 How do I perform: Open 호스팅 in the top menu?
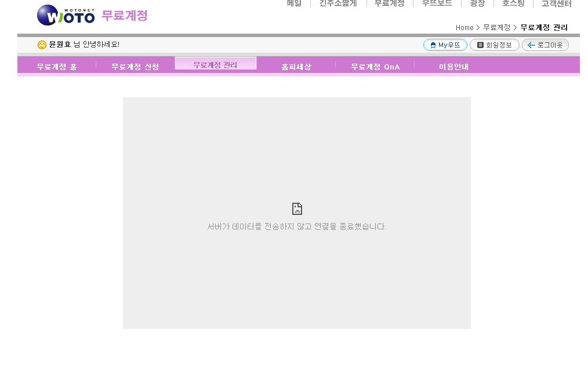click(x=513, y=3)
